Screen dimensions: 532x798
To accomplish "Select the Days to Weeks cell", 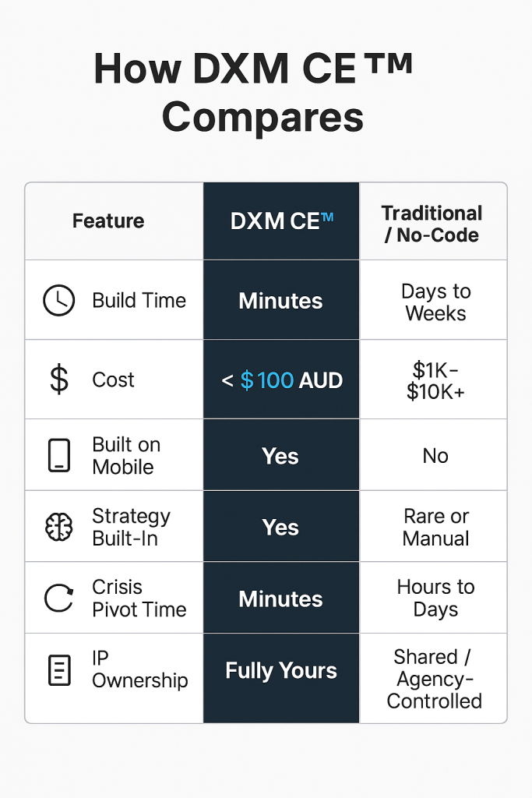I will point(436,302).
